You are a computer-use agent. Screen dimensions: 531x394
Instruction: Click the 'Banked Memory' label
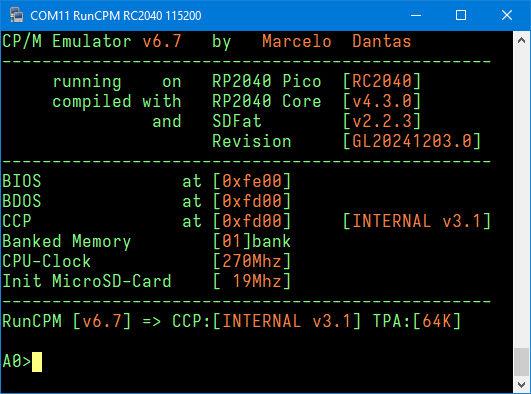tap(66, 242)
